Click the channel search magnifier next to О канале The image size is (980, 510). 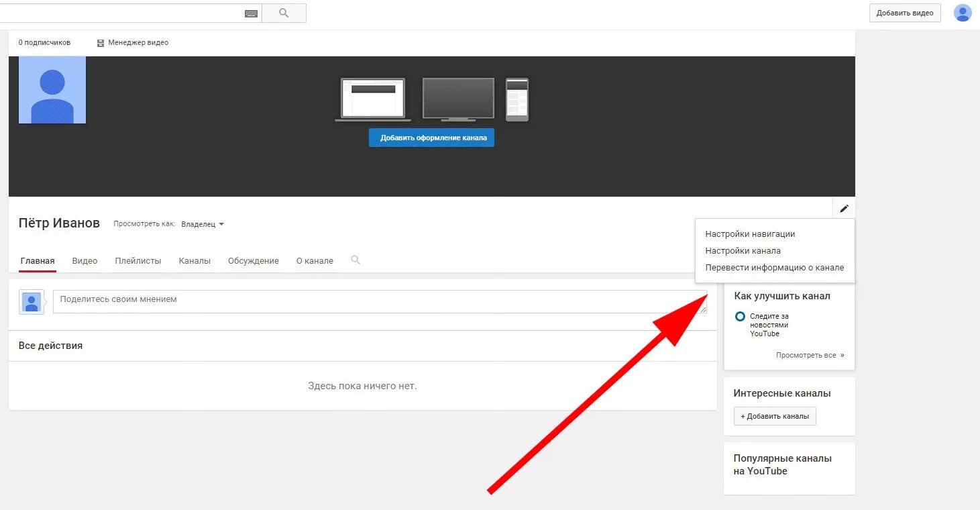pyautogui.click(x=356, y=260)
